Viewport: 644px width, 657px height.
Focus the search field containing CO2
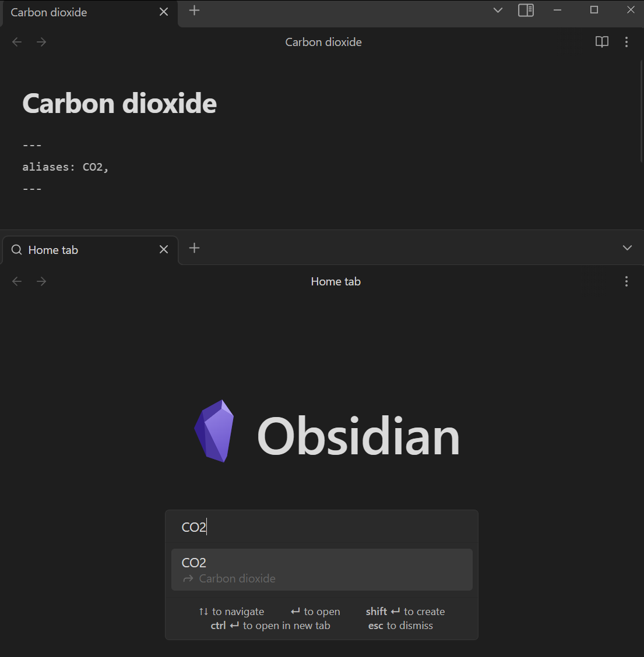coord(322,527)
